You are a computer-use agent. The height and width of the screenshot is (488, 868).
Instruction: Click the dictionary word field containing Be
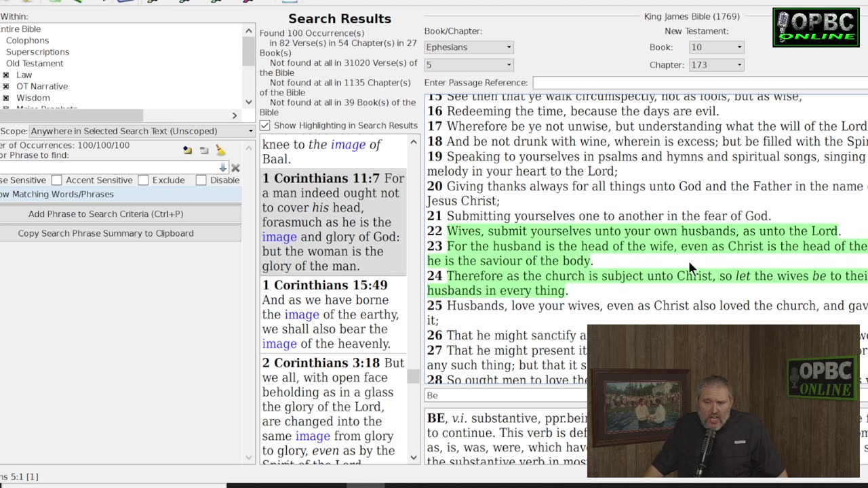[506, 395]
